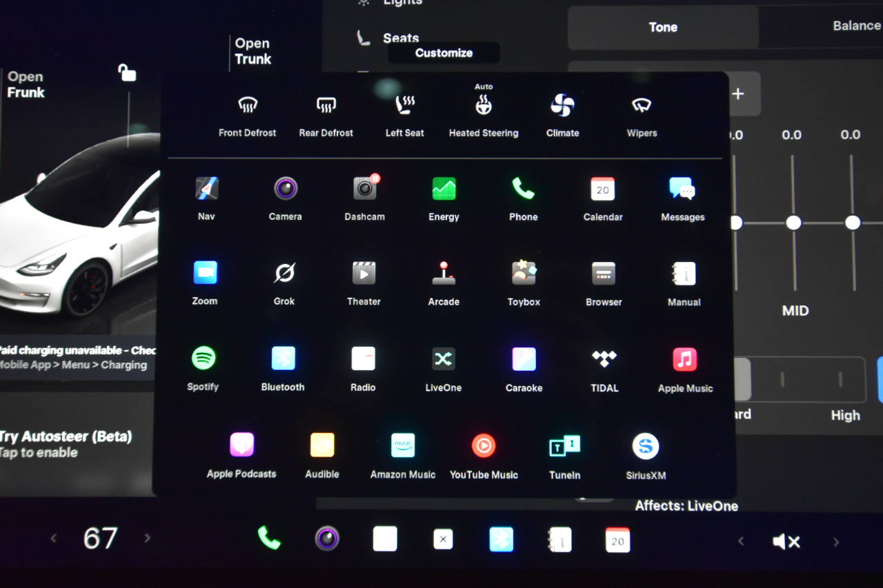Toggle Front Defrost on
The image size is (883, 588).
point(248,105)
